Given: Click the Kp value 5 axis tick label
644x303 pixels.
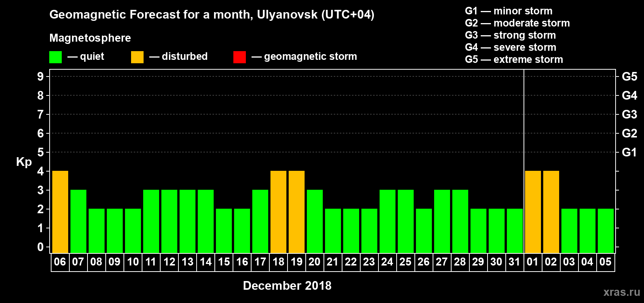Looking at the screenshot, I should click(x=41, y=152).
